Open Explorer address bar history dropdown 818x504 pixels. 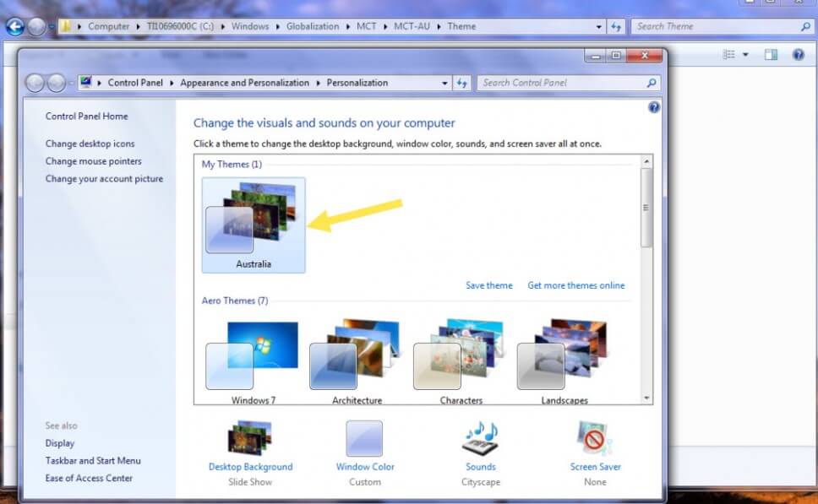point(598,26)
